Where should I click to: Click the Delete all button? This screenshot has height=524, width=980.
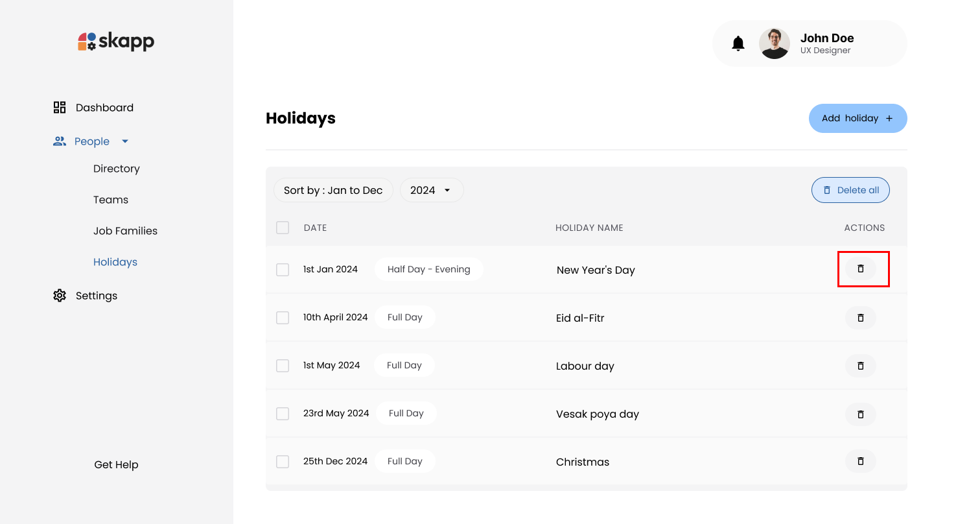[850, 190]
